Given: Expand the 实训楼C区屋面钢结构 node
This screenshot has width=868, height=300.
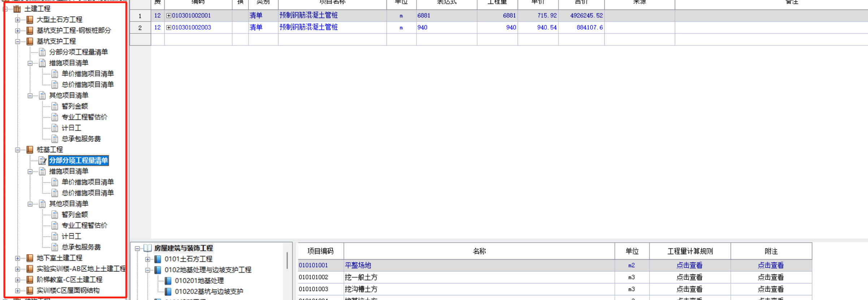Looking at the screenshot, I should 17,290.
